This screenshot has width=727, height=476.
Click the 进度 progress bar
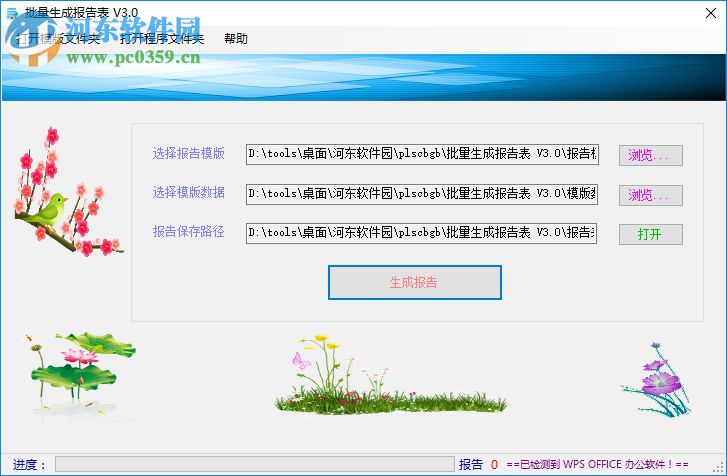coord(255,464)
